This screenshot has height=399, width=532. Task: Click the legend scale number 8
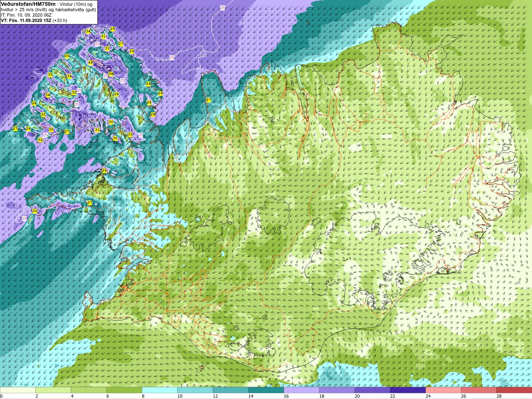click(143, 397)
